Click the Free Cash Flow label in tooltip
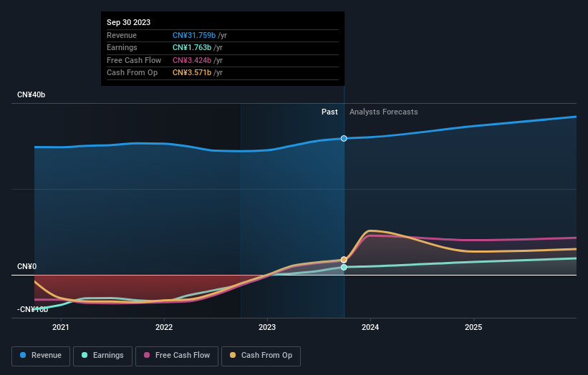Viewport: 588px width, 375px height. click(134, 60)
